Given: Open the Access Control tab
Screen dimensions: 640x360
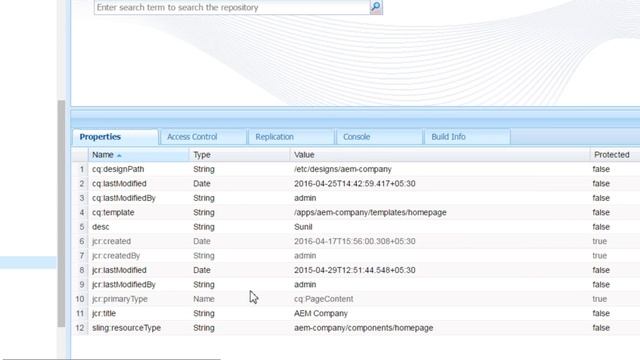Looking at the screenshot, I should pos(203,137).
